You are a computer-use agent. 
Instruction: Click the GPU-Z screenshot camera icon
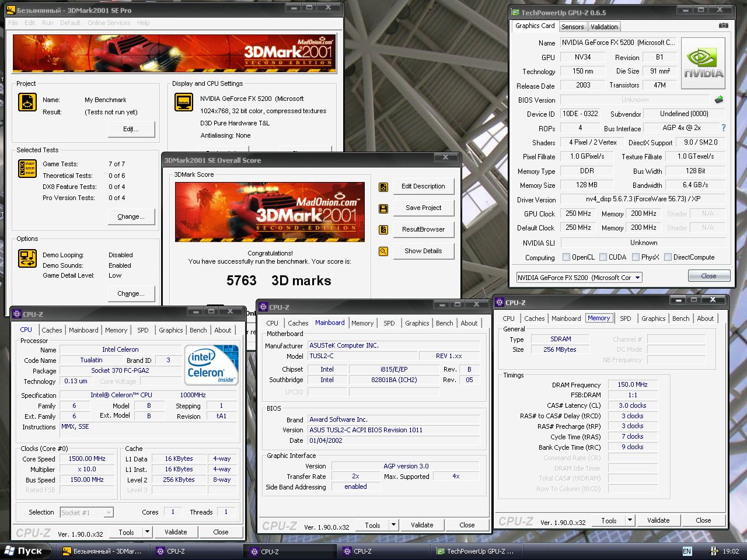724,26
